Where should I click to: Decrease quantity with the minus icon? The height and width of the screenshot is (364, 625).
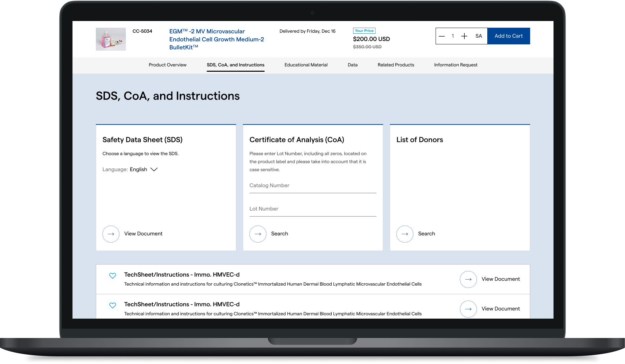coord(442,36)
